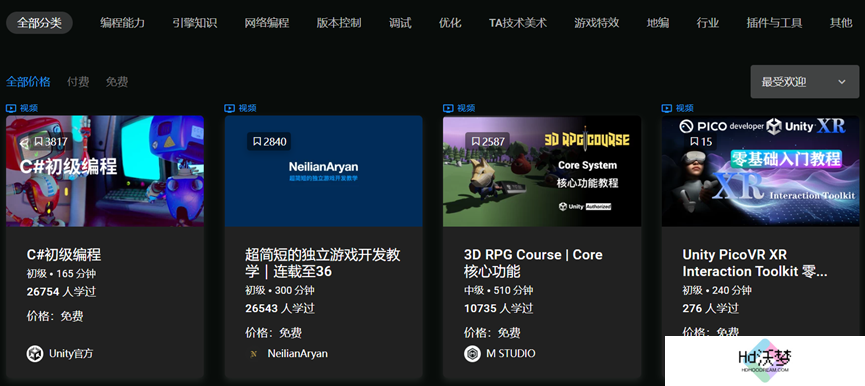The width and height of the screenshot is (865, 386).
Task: Visit Unity官方 author page
Action: click(x=71, y=353)
